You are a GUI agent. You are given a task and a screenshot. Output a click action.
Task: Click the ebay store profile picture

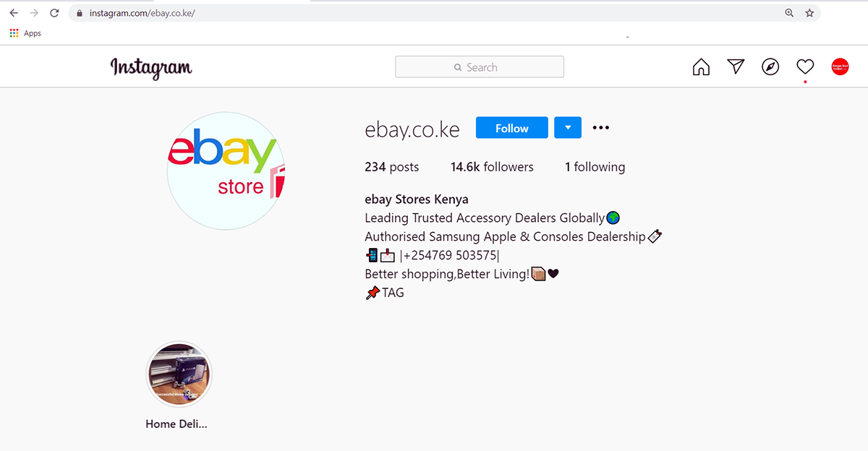tap(226, 171)
